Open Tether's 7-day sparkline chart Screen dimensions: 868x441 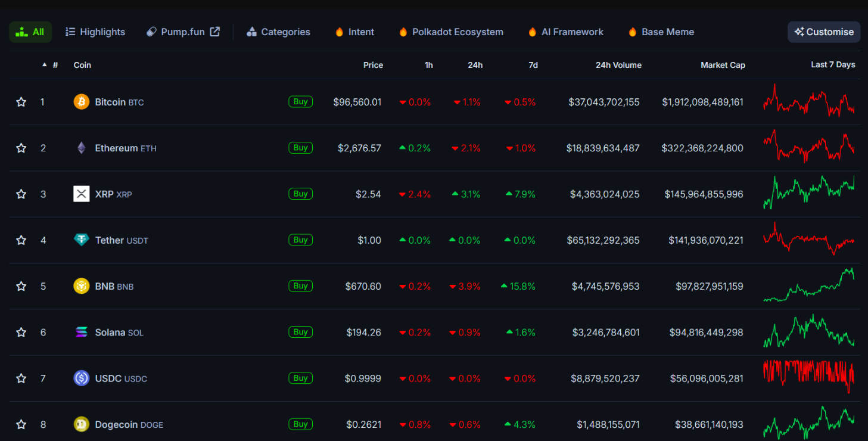pos(809,238)
